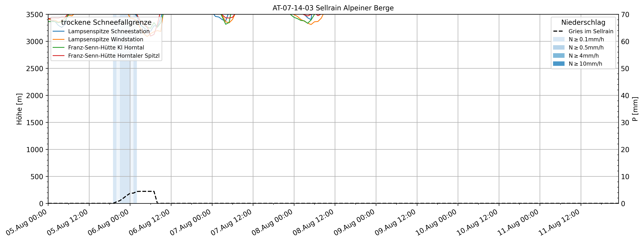Image resolution: width=644 pixels, height=242 pixels.
Task: Click the N ≥ 0.5mm/h color swatch
Action: pos(558,47)
